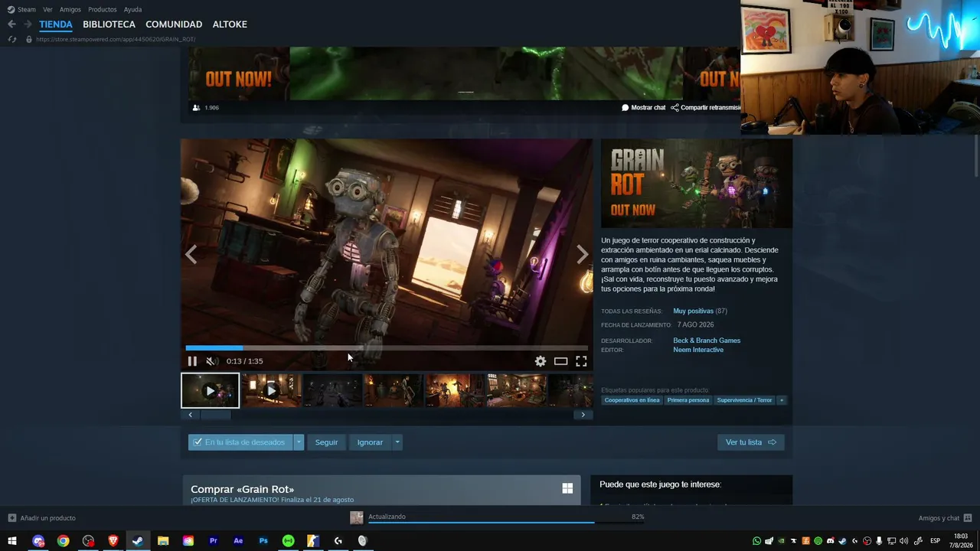980x551 pixels.
Task: Reload the store page
Action: 11,39
